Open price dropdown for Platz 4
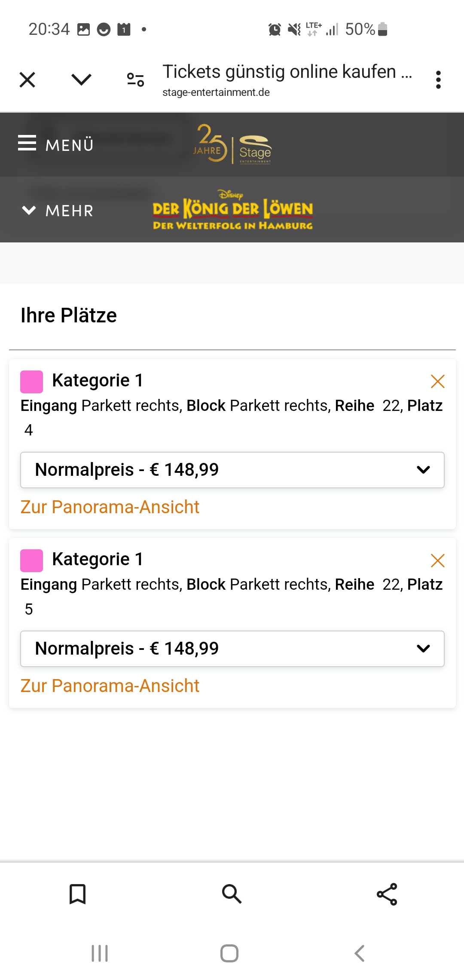Image resolution: width=464 pixels, height=980 pixels. click(232, 470)
